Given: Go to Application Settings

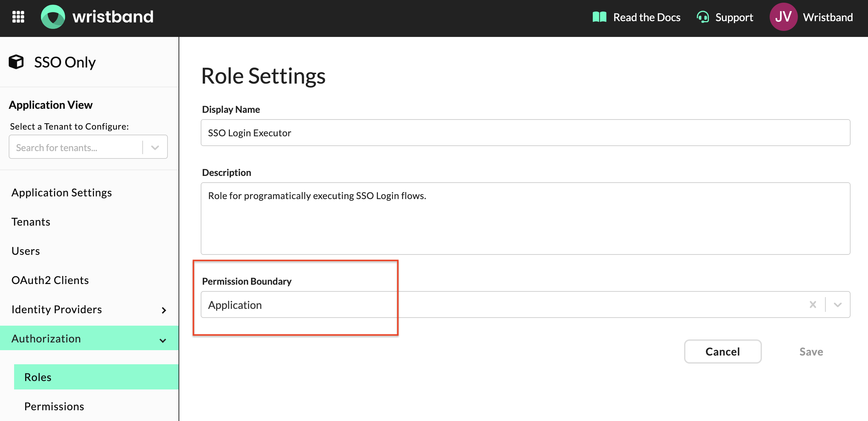Looking at the screenshot, I should click(x=62, y=192).
